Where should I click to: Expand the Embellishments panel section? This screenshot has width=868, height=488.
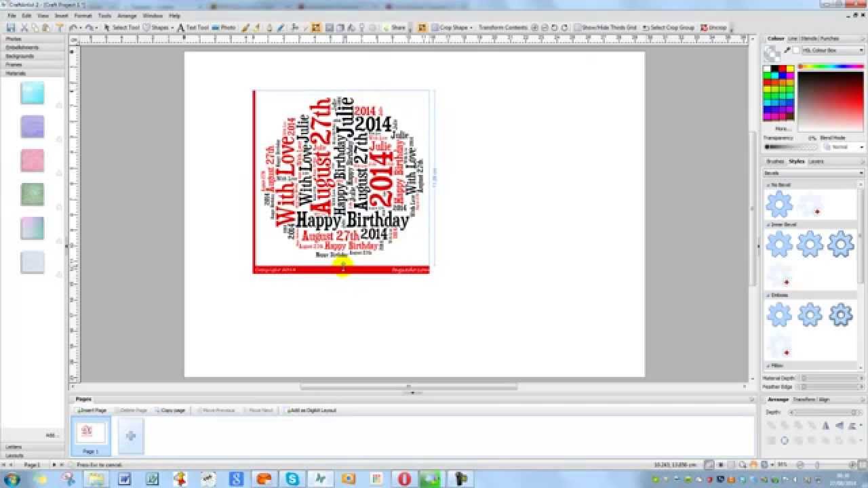(33, 47)
